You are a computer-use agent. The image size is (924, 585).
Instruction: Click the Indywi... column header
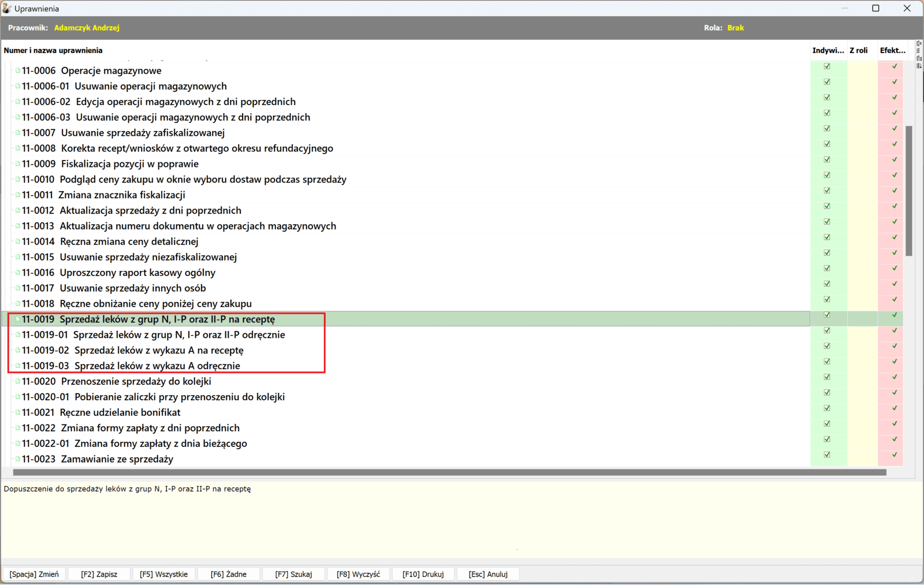coord(828,50)
